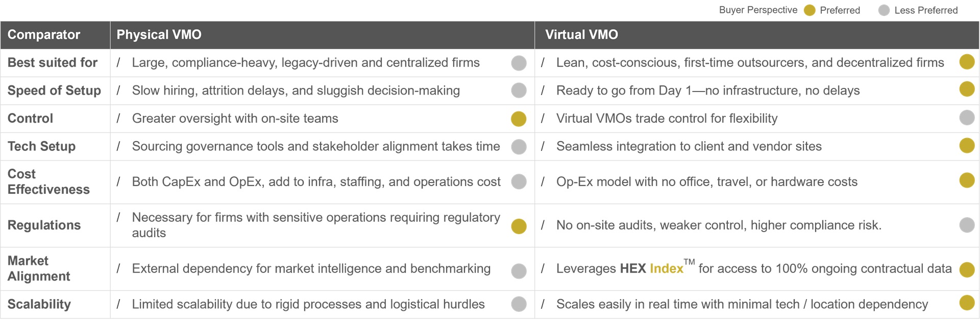
Task: Select the Market Alignment row label
Action: pos(39,268)
